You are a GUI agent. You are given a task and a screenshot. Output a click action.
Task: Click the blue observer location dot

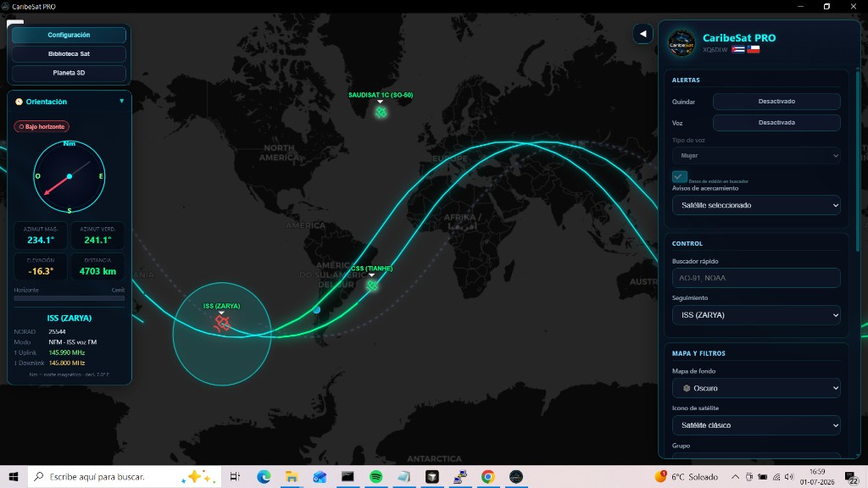(317, 310)
